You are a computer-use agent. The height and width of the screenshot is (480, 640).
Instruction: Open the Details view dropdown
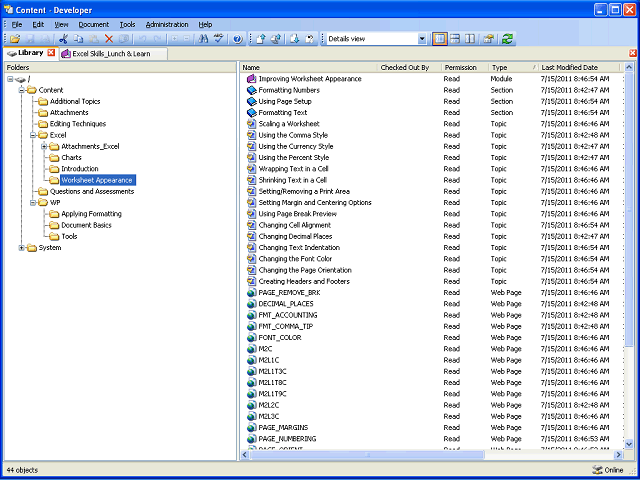click(x=422, y=39)
